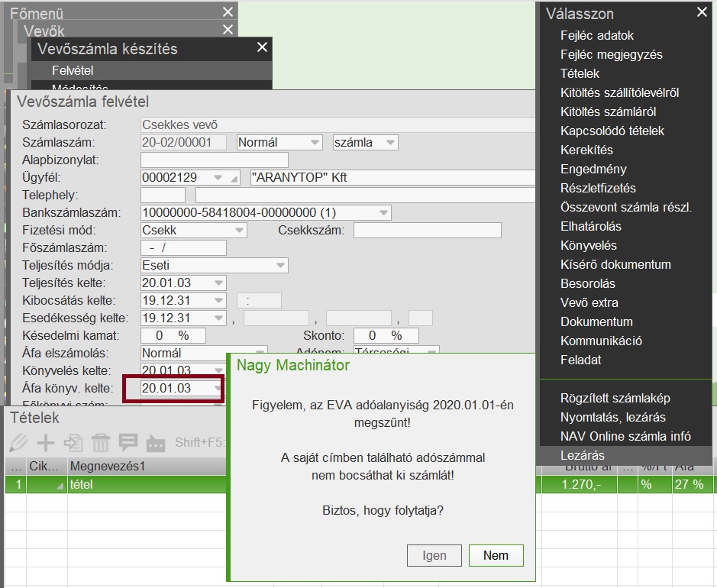Open the Teljesítés kelte date dropdown

click(x=218, y=283)
